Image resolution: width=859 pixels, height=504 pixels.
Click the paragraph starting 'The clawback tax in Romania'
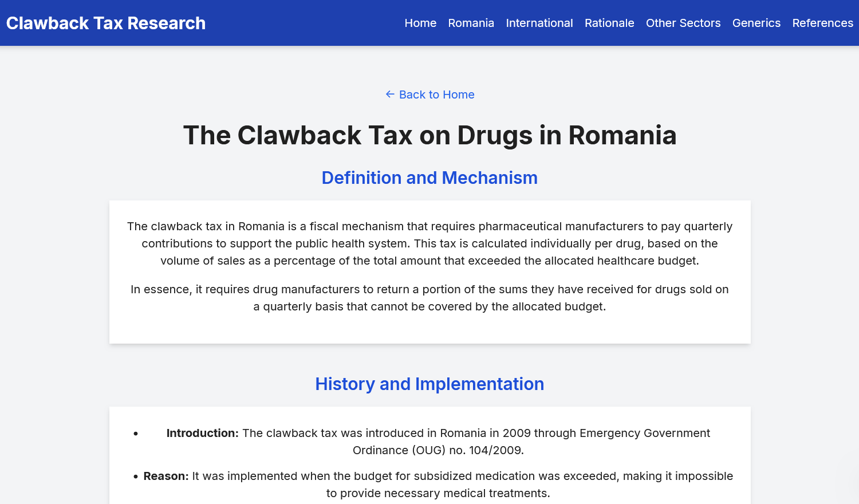pos(429,243)
